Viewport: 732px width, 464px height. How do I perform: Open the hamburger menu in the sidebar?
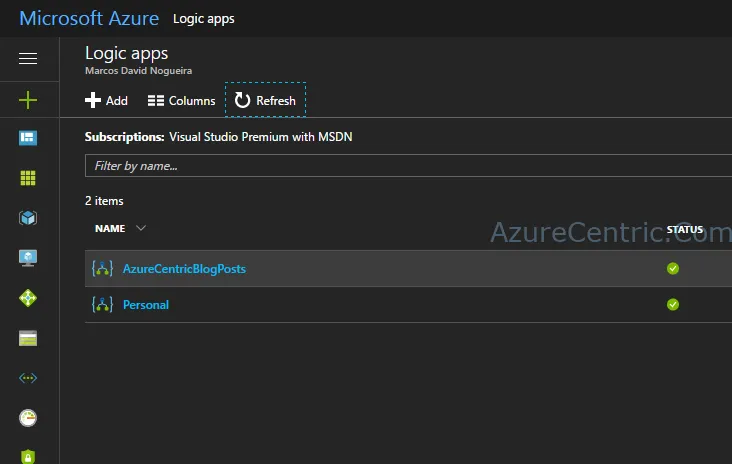[x=28, y=58]
